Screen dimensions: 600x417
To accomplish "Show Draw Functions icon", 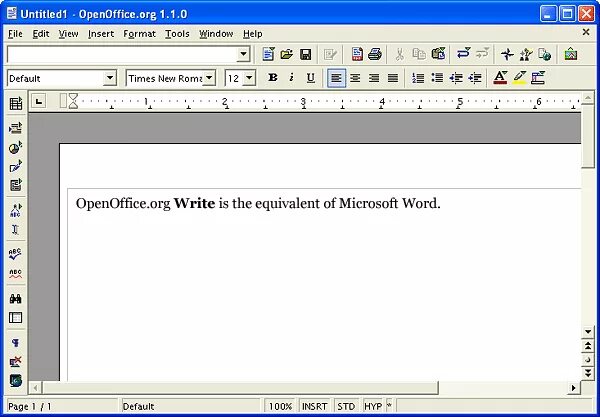I will (x=16, y=166).
